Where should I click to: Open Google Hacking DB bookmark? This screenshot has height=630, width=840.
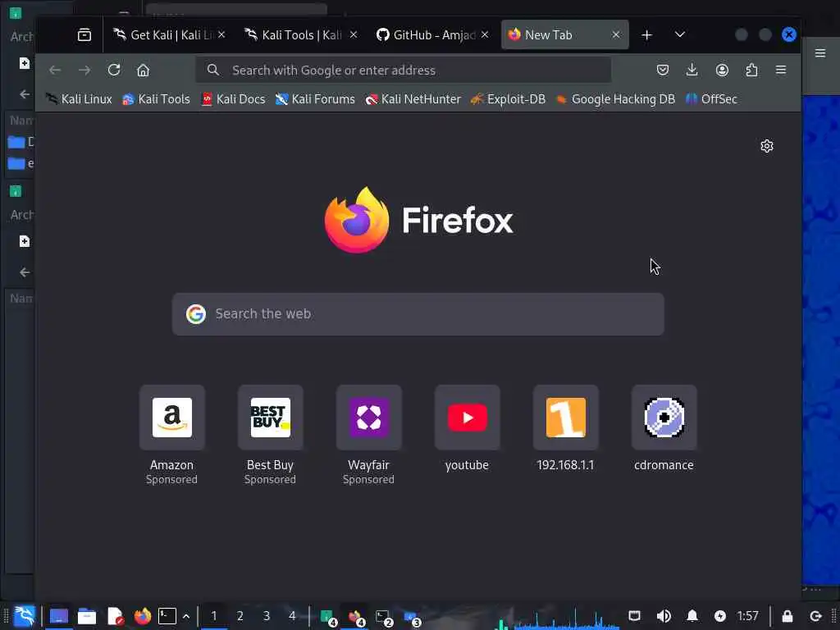(615, 99)
